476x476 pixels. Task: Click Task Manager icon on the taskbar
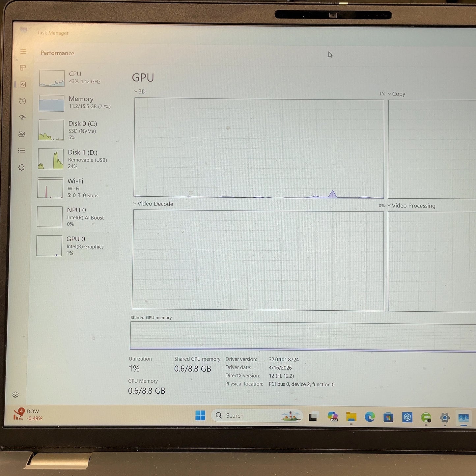[463, 418]
